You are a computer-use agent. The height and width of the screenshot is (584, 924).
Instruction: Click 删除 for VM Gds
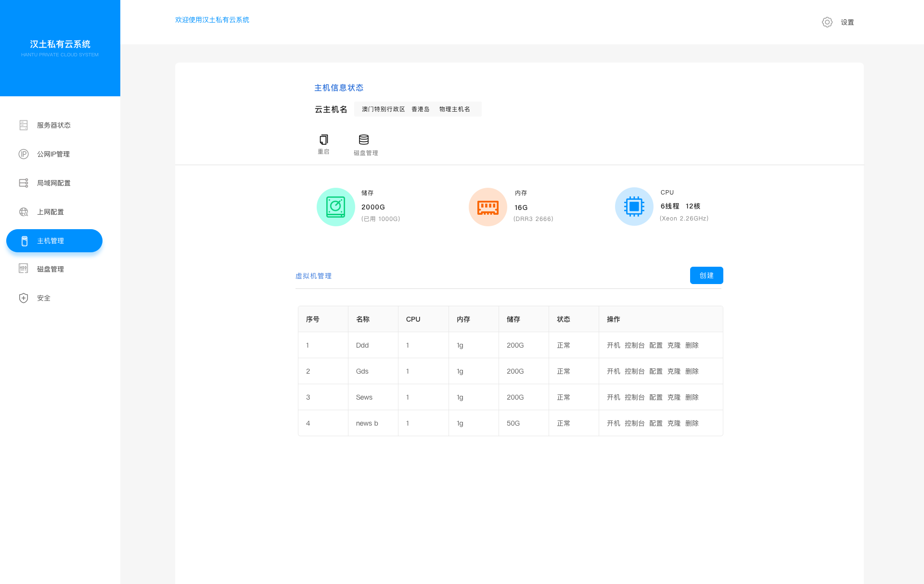coord(692,371)
